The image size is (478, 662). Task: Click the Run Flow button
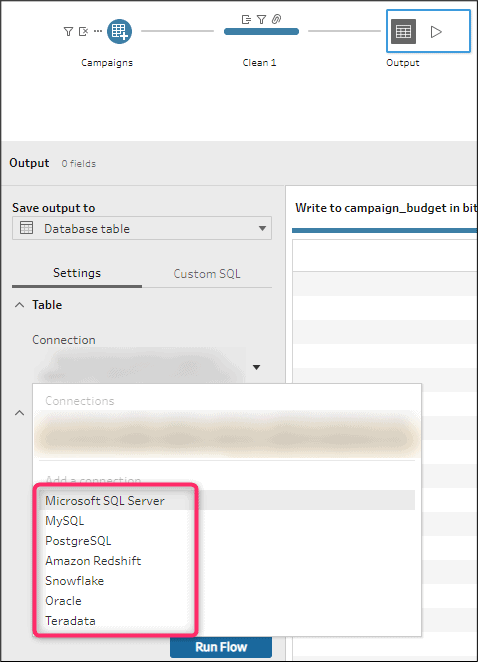(x=221, y=647)
